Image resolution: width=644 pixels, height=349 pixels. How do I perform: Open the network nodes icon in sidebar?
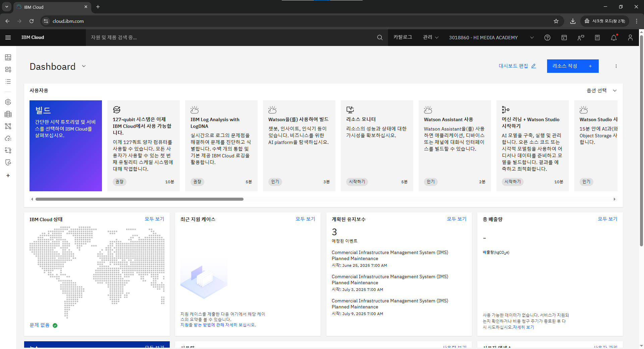pos(8,126)
